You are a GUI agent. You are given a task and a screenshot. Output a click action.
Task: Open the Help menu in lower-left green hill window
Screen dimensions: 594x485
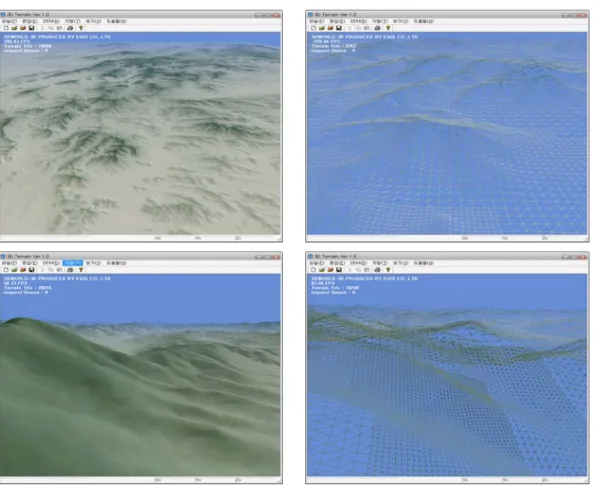(x=116, y=263)
